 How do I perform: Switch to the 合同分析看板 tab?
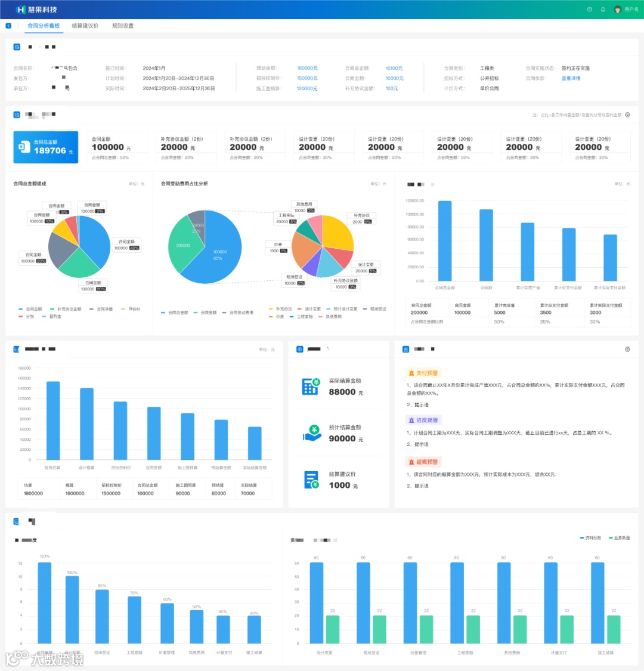44,26
